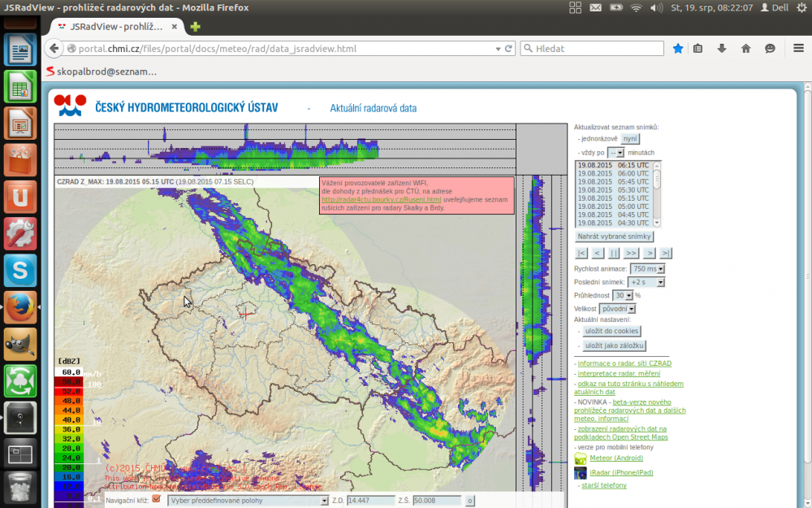The image size is (812, 508).
Task: Open the Velikost size dropdown
Action: tap(617, 309)
